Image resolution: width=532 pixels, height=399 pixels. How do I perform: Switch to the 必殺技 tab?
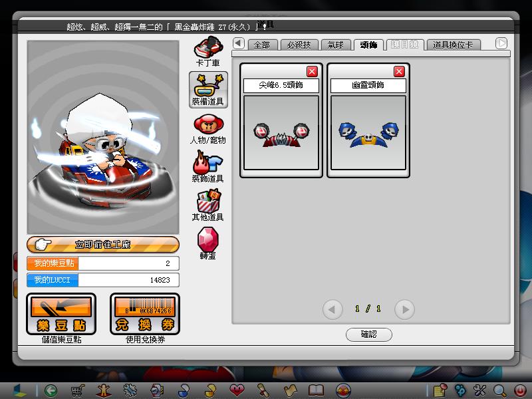(299, 45)
